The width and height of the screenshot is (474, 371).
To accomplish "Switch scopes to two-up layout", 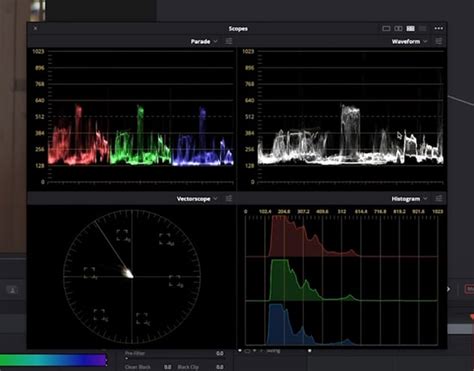I will click(x=398, y=29).
